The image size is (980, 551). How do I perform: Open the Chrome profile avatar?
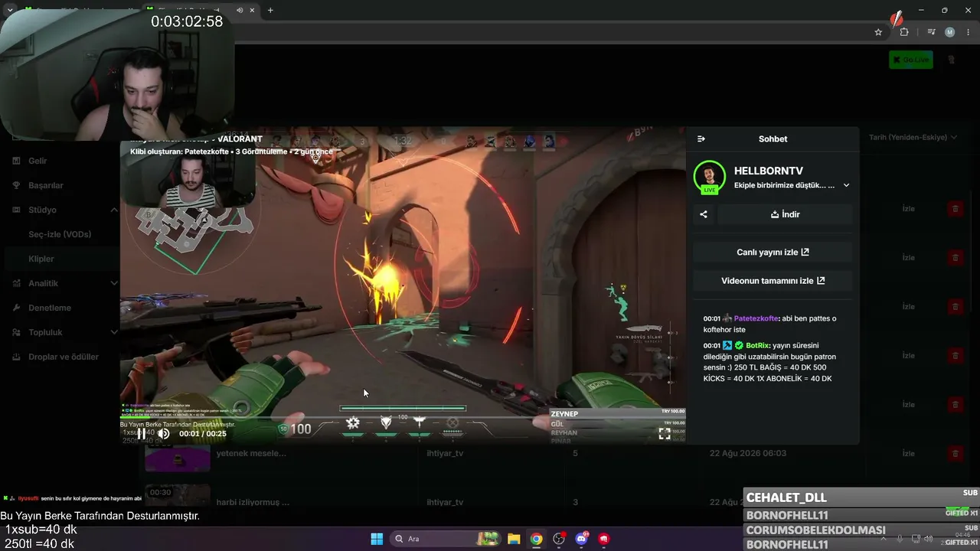(x=950, y=32)
